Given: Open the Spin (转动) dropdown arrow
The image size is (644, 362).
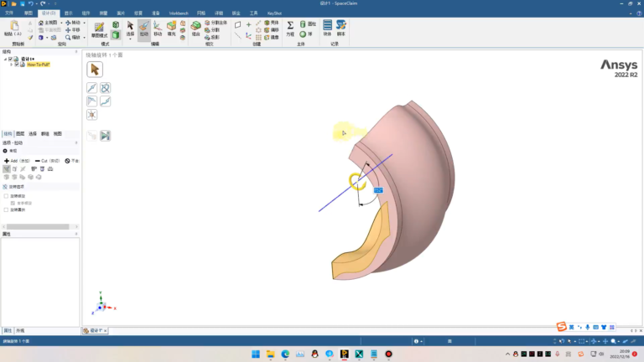Looking at the screenshot, I should 84,23.
